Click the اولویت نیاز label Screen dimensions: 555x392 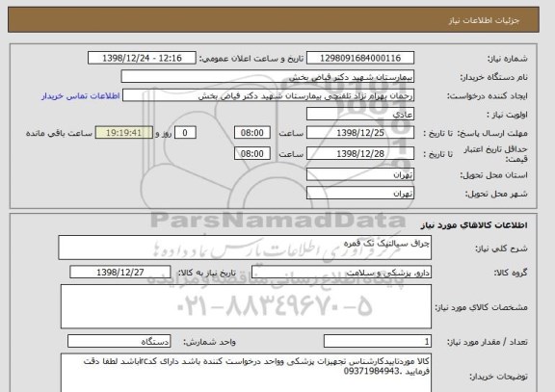507,115
